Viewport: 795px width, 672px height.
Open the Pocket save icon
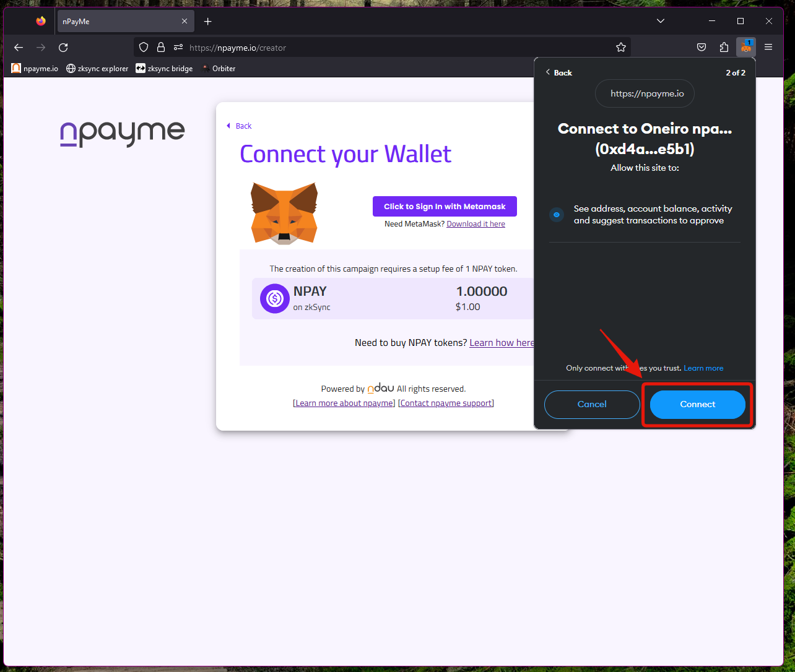coord(702,47)
